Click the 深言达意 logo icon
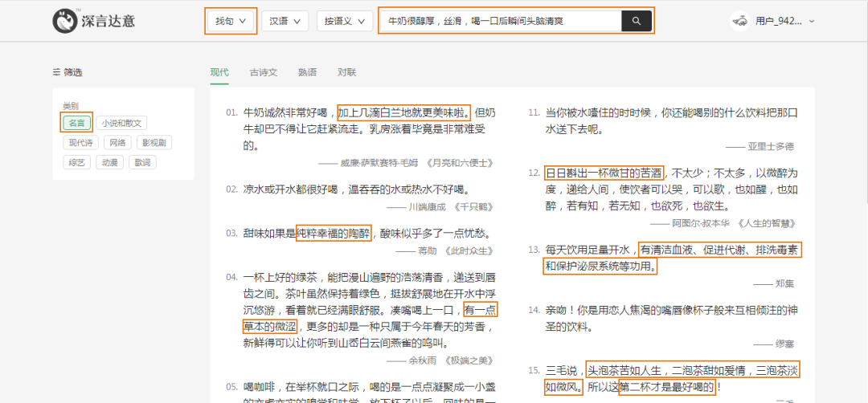 [x=65, y=21]
